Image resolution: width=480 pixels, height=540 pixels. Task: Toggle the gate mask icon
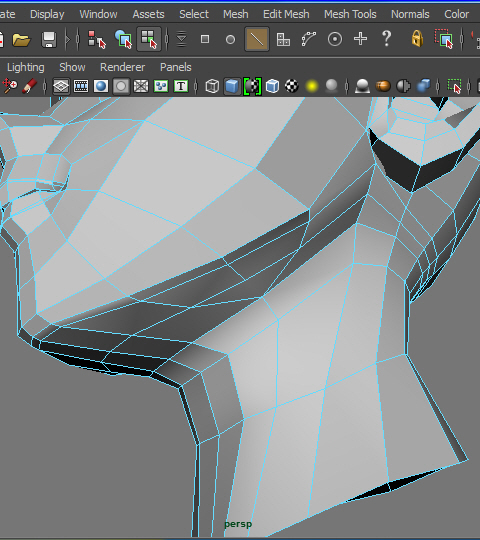point(121,86)
